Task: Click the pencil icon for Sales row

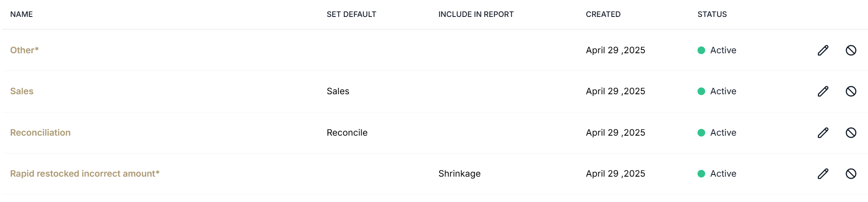Action: click(x=823, y=91)
